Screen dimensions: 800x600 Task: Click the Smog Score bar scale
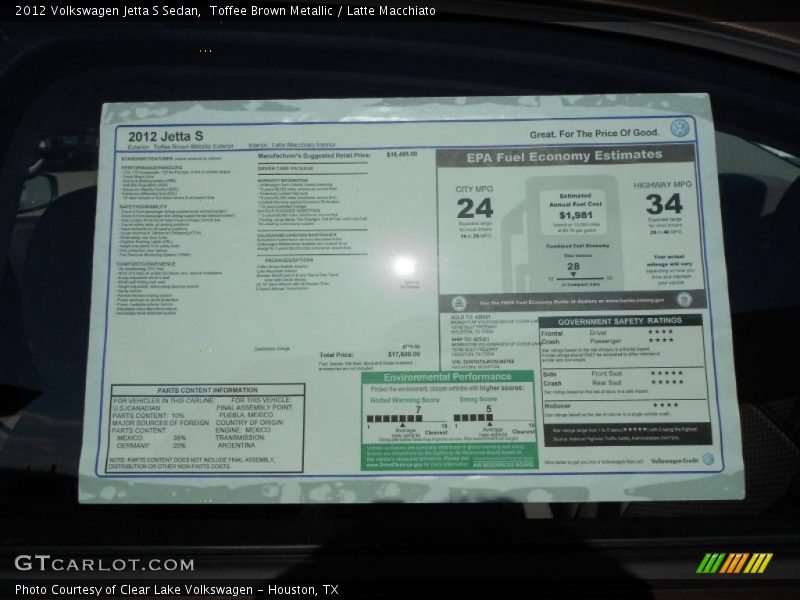494,418
